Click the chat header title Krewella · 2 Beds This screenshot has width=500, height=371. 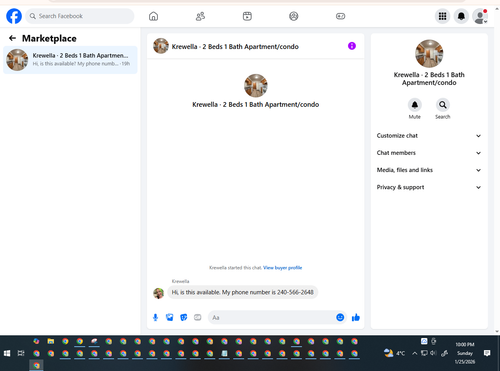pos(235,47)
